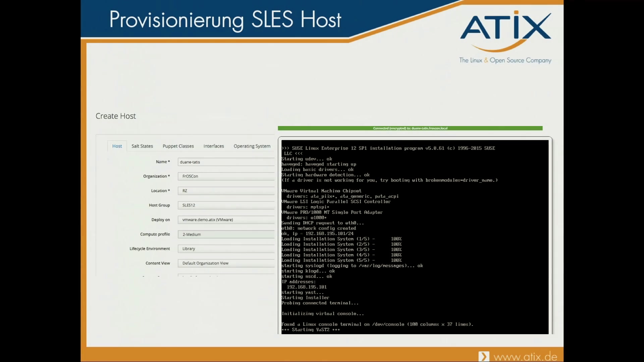
Task: Click the 'Loading Installation System (5/5)' line
Action: [341, 260]
